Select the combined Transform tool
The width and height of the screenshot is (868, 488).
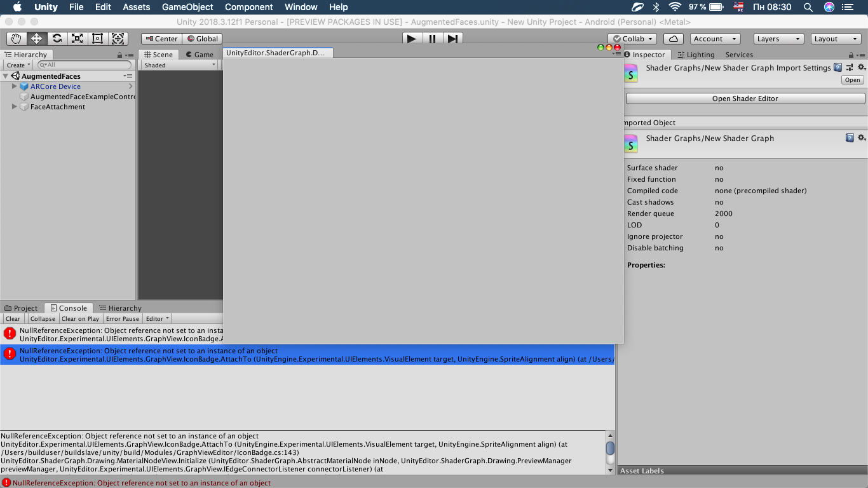118,39
